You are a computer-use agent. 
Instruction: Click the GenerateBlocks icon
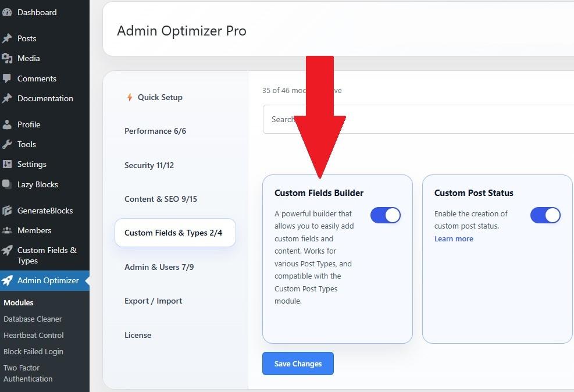[7, 211]
